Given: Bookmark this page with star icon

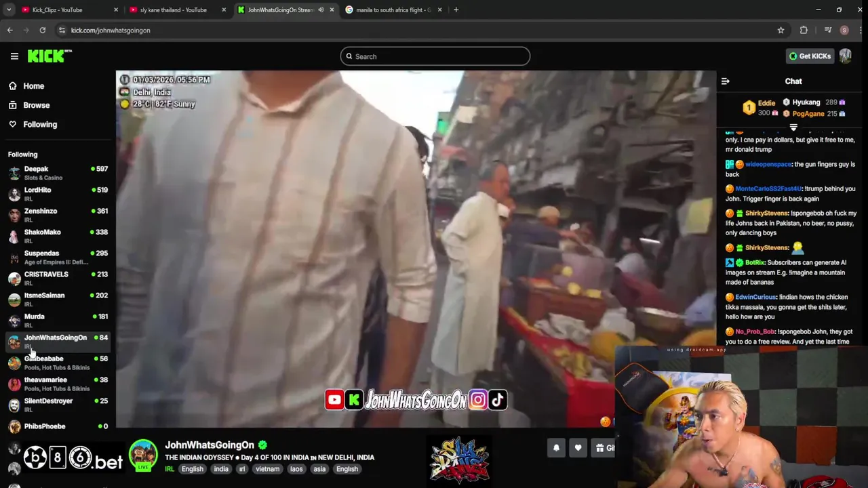Looking at the screenshot, I should (781, 30).
